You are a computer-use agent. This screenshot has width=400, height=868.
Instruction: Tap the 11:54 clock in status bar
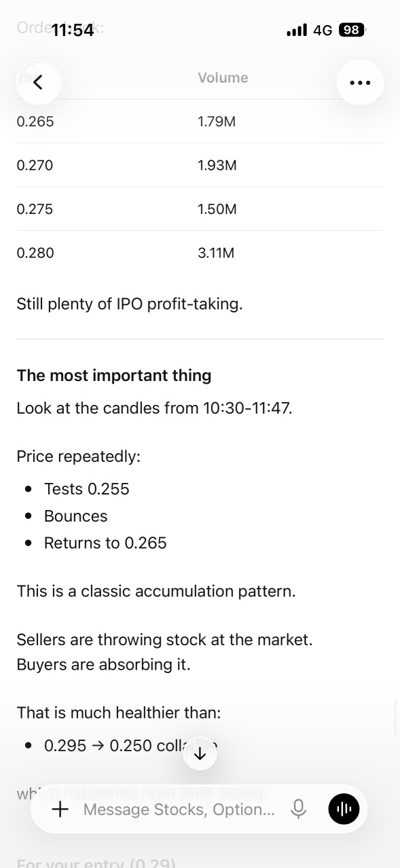(x=73, y=31)
